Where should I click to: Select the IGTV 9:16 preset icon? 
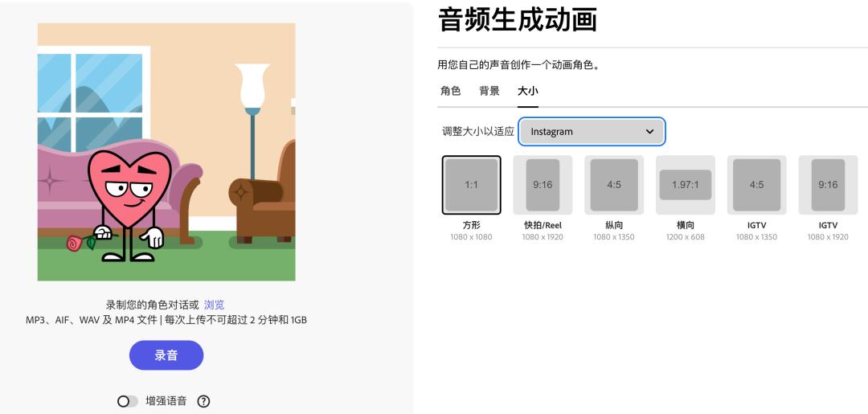828,185
